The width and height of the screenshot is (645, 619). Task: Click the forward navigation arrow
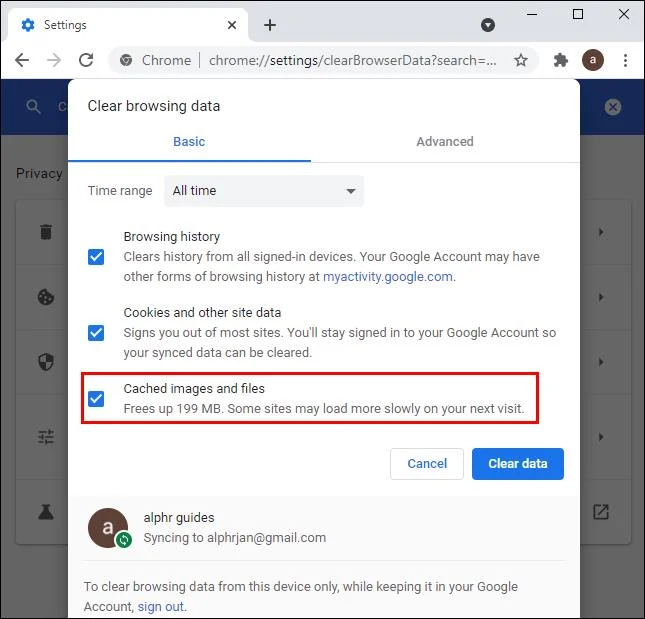point(54,60)
